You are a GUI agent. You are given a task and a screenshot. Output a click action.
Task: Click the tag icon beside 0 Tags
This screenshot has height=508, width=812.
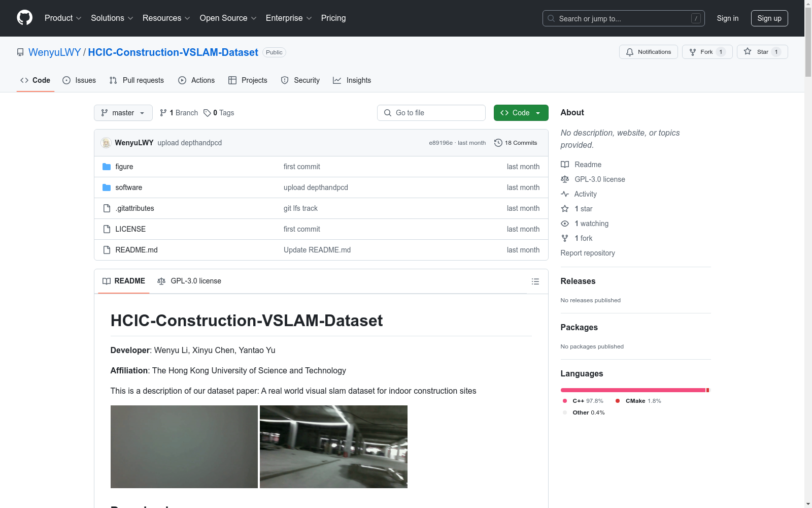(x=207, y=113)
